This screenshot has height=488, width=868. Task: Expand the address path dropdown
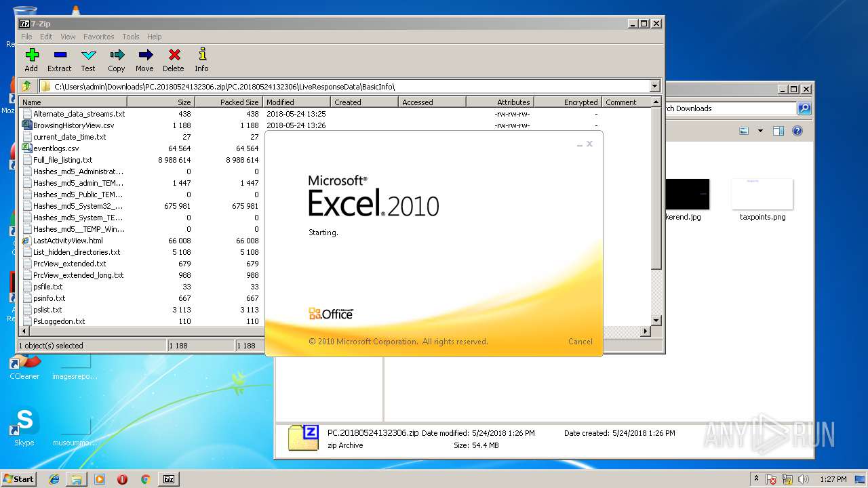coord(654,86)
